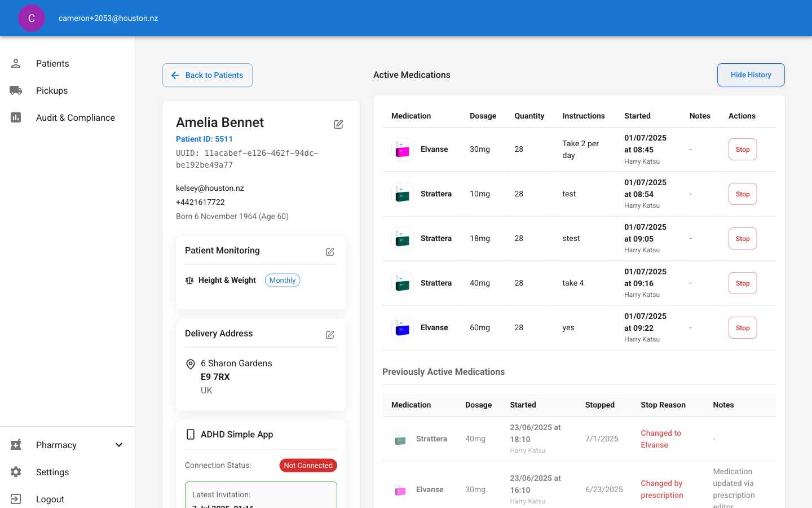Stop Elvanse 60mg medication
The image size is (812, 508).
[743, 328]
